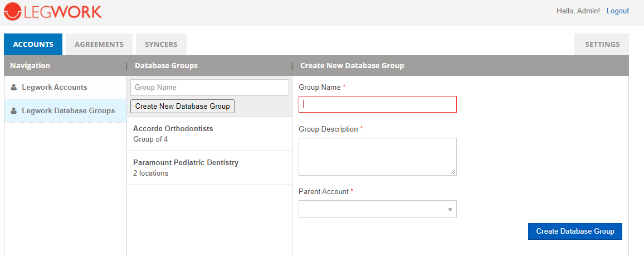Open the Accounts tab

tap(33, 45)
